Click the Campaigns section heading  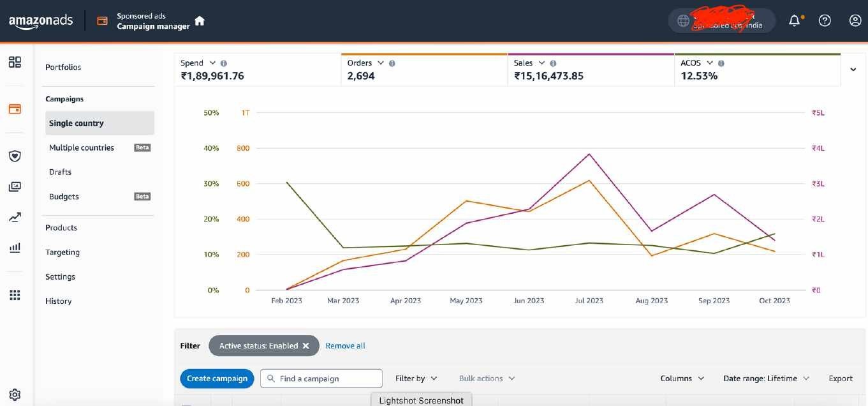click(64, 99)
